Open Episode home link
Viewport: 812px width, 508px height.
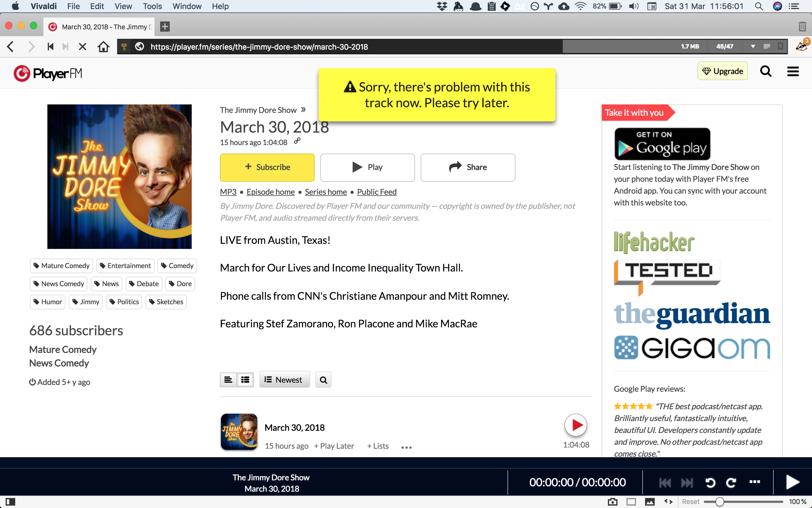[x=270, y=192]
